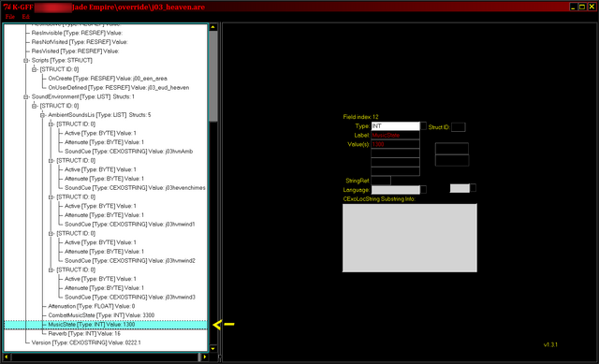Close the K-GFF window
The height and width of the screenshot is (364, 599).
tap(592, 7)
